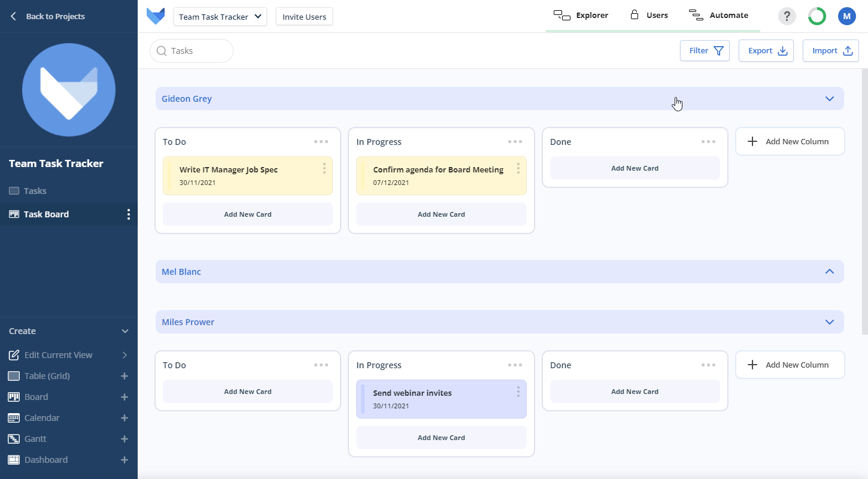Open the Team Task Tracker dropdown
The height and width of the screenshot is (479, 868).
coord(220,17)
